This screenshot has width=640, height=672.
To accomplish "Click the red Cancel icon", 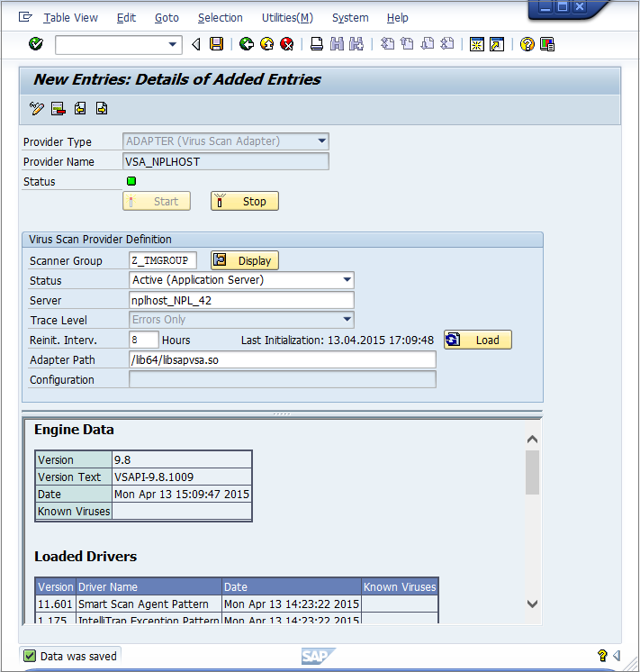I will tap(286, 44).
